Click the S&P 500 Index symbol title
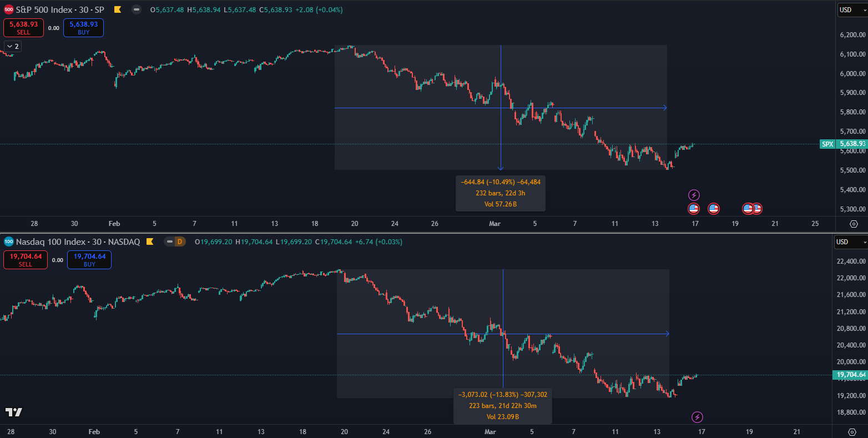This screenshot has height=438, width=868. pos(60,9)
